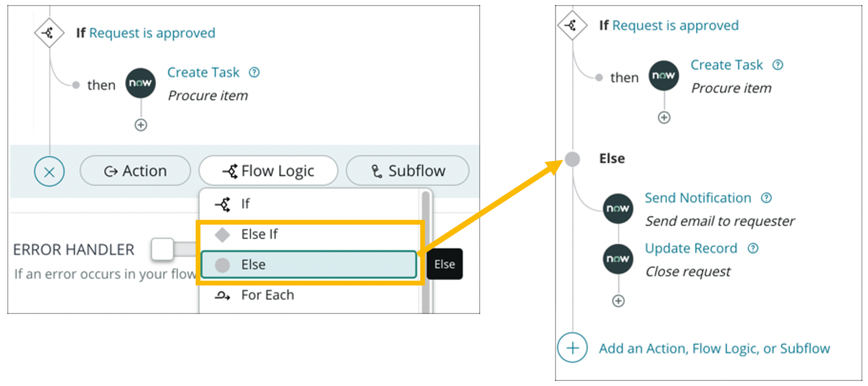This screenshot has height=386, width=868.
Task: Click the Update Record now icon
Action: coord(618,259)
